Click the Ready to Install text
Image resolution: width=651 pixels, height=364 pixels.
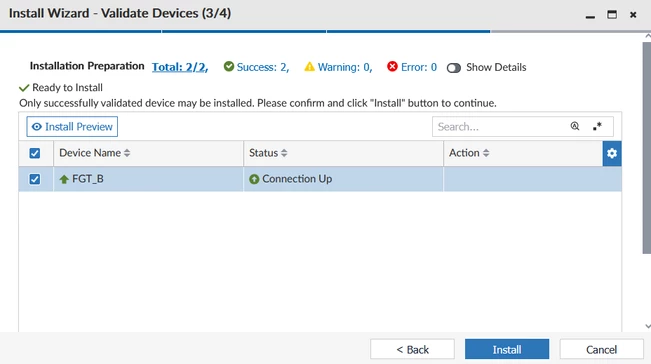[x=67, y=88]
